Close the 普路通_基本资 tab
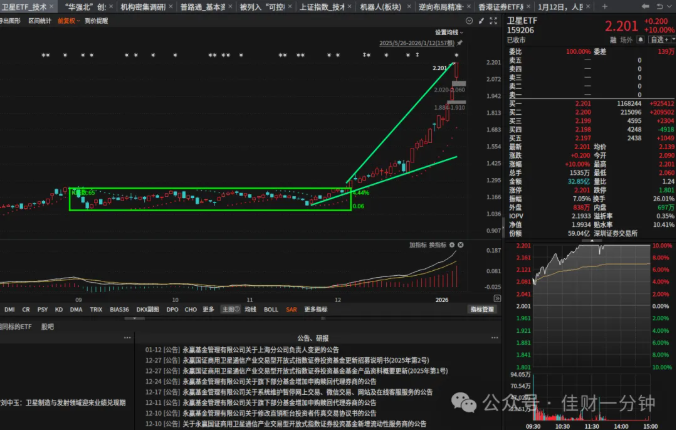Screen dimensions: 676x430 [x=230, y=7]
